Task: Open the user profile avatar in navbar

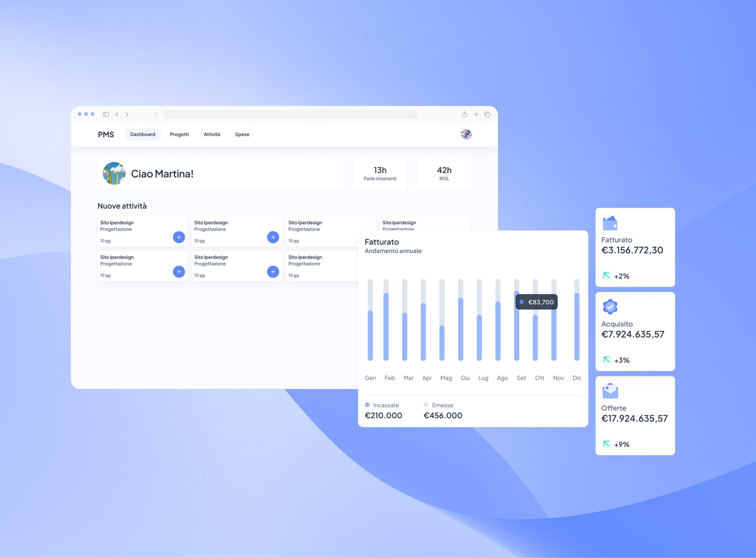Action: (466, 135)
